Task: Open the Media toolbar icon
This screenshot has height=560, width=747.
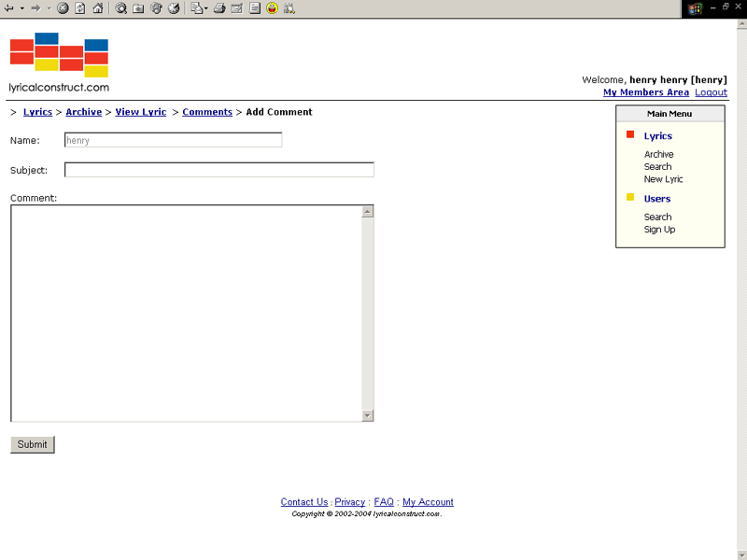Action: click(x=156, y=8)
